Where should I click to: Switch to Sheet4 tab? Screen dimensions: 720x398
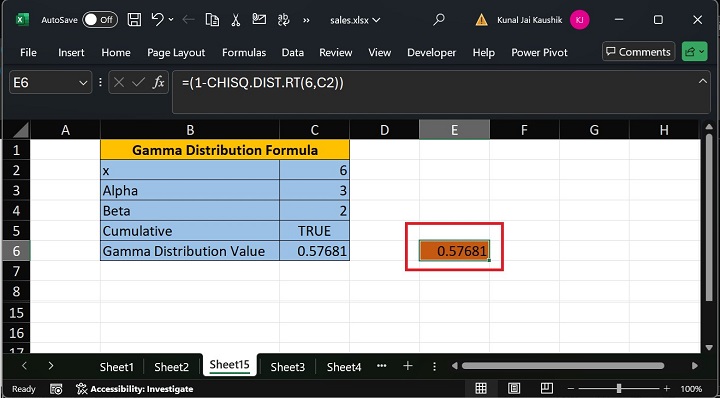(344, 367)
